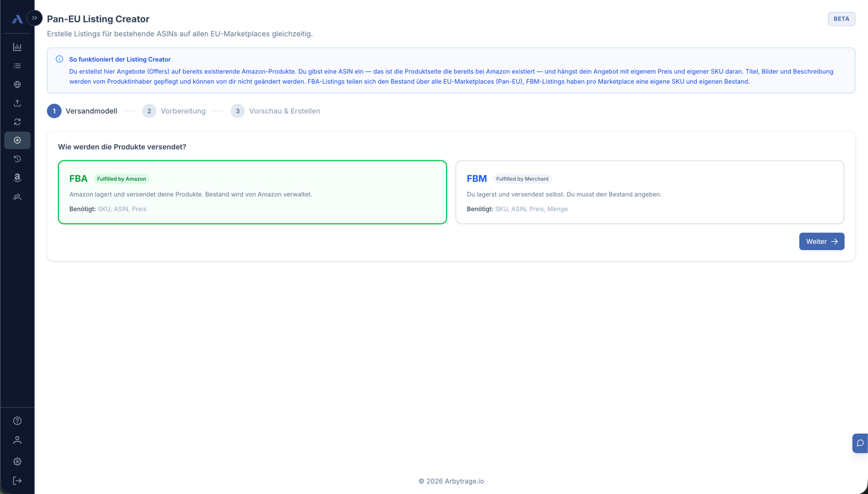
Task: Open settings via the gear icon
Action: [17, 461]
